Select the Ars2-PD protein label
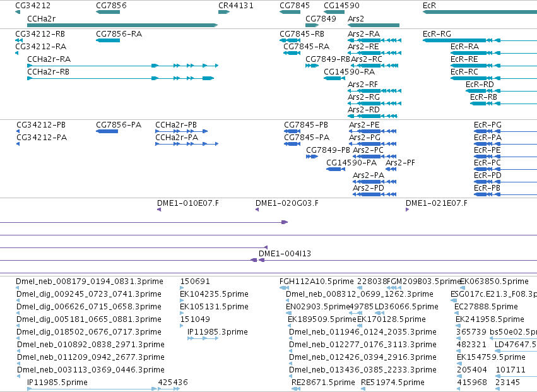Image resolution: width=537 pixels, height=392 pixels. pos(369,187)
